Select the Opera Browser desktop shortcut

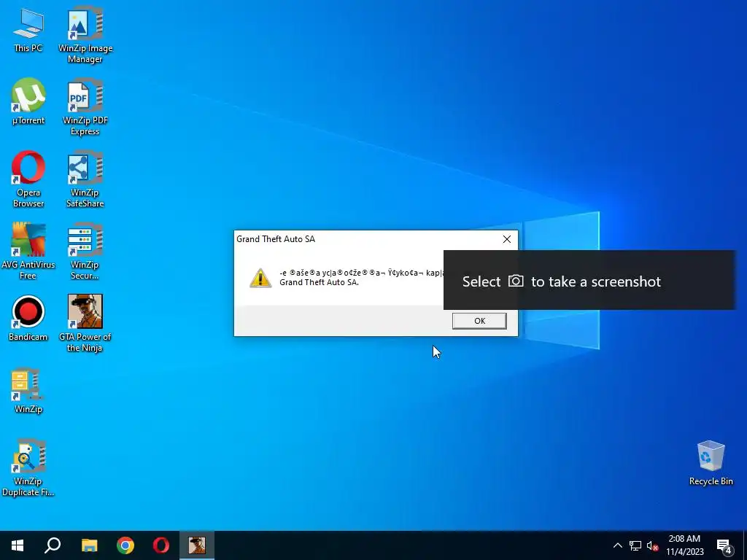28,179
